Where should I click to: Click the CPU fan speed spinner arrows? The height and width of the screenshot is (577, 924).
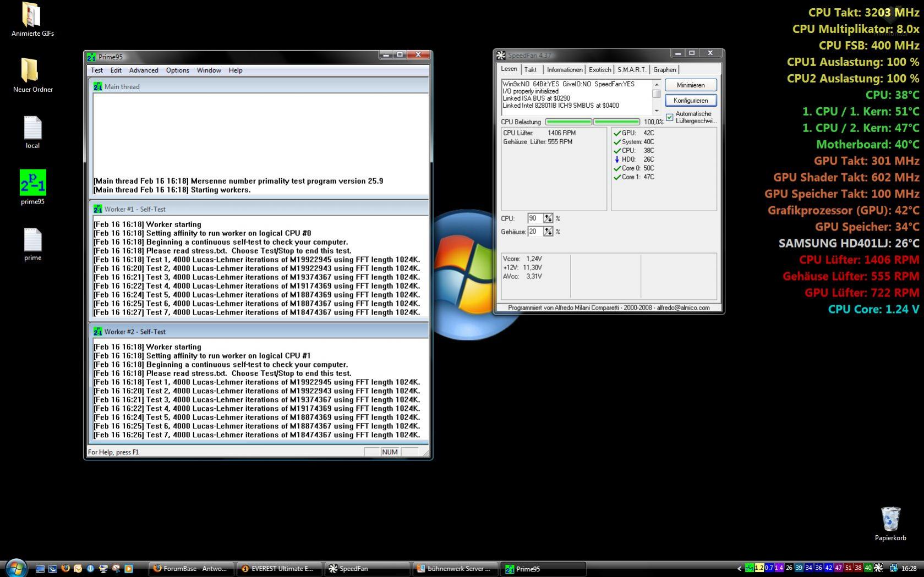[x=548, y=218]
